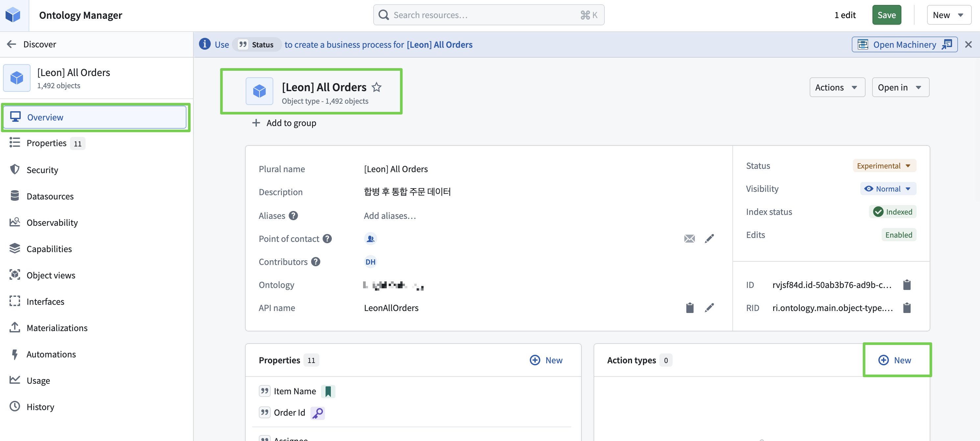Screen dimensions: 980x441
Task: Open the Properties tab in the sidebar
Action: 46,143
